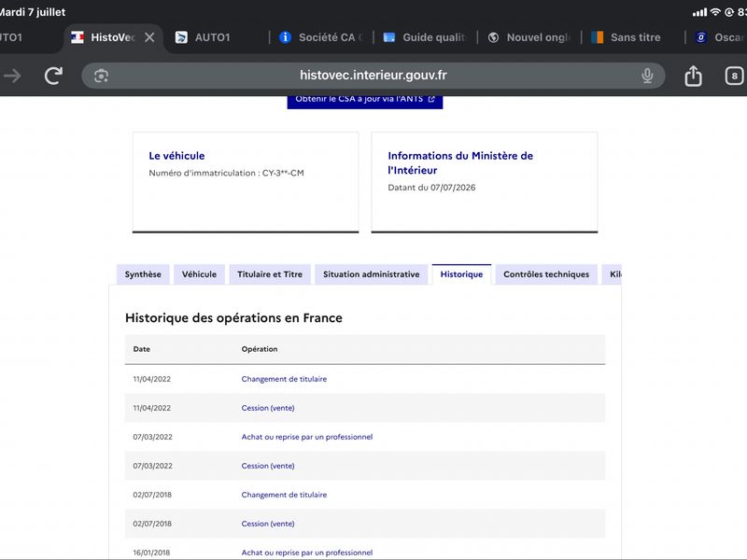
Task: Tap the forward navigation arrow
Action: tap(12, 76)
